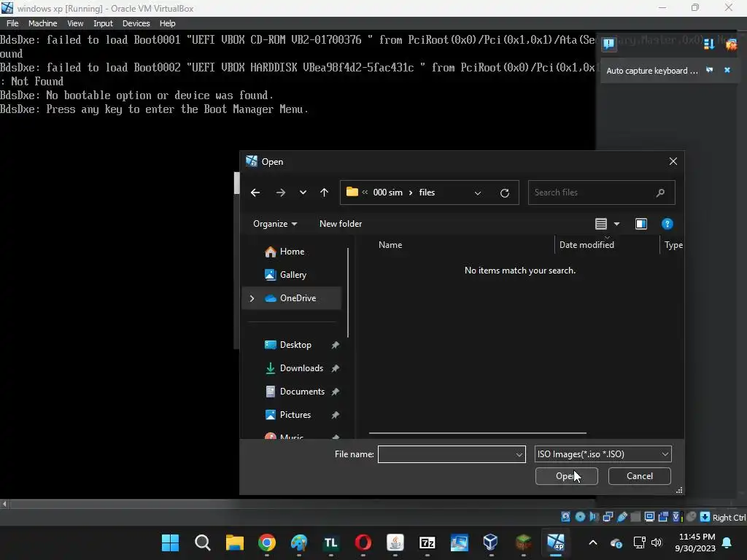Sort by Date modified column
This screenshot has height=560, width=747.
pyautogui.click(x=587, y=245)
